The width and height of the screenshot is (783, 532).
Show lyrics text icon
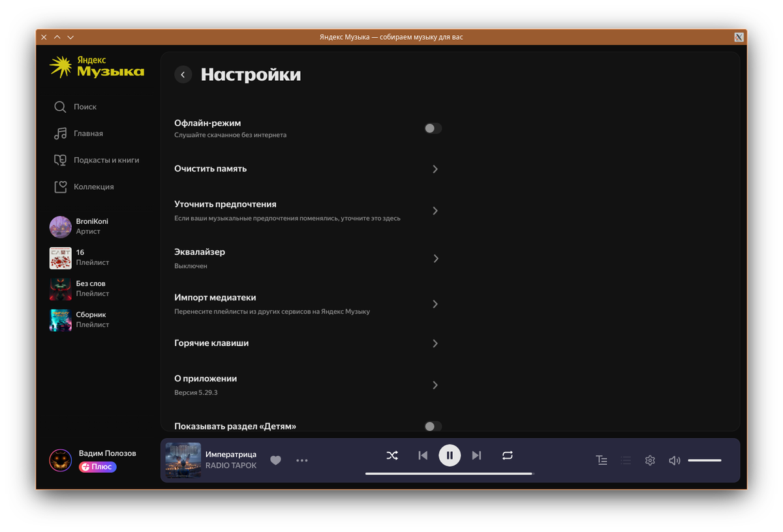click(x=602, y=460)
